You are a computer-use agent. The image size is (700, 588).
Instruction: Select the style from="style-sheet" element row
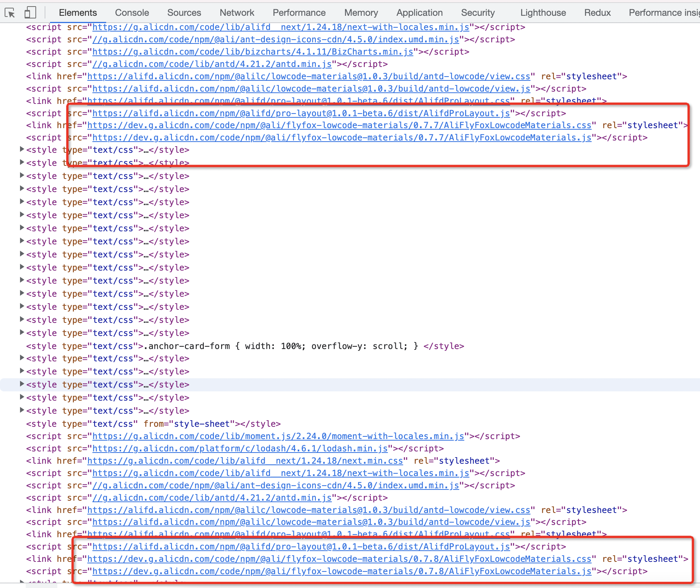pyautogui.click(x=153, y=424)
